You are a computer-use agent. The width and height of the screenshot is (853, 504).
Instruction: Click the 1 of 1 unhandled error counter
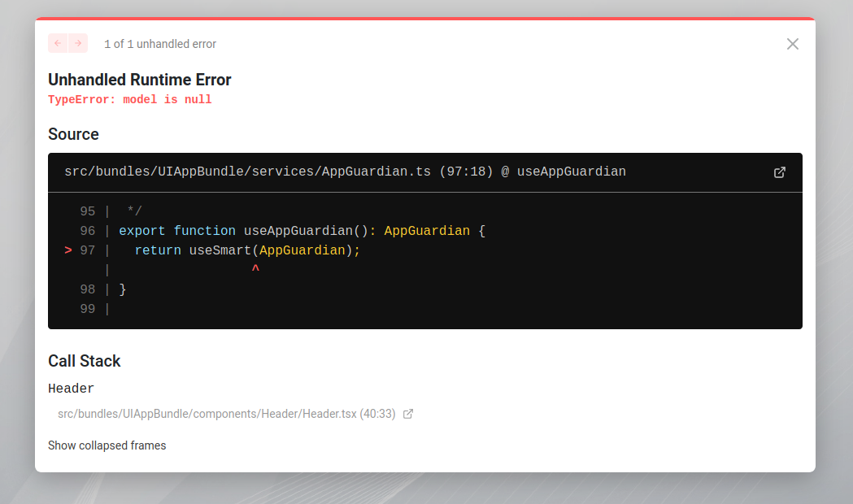point(159,44)
